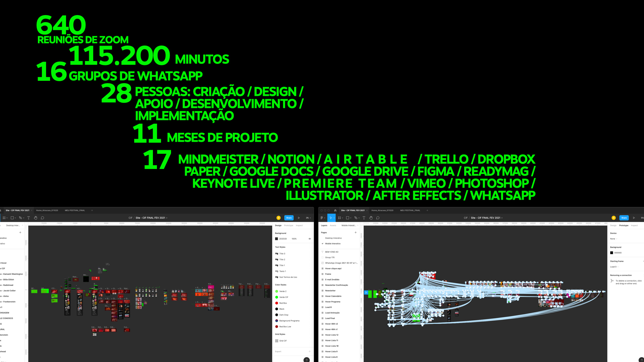Click the Present play icon in left Figma window

(299, 218)
